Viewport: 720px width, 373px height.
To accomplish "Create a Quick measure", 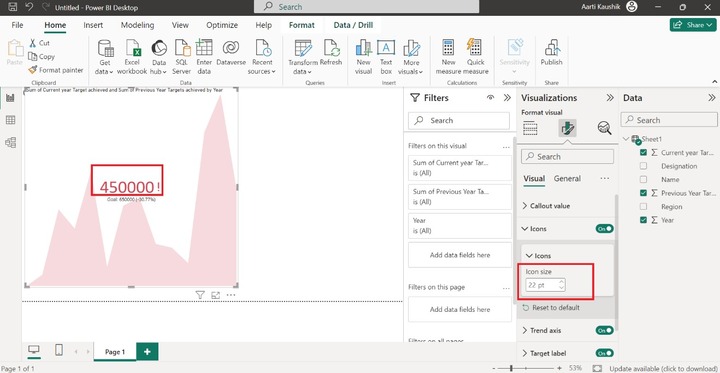I will coord(475,57).
